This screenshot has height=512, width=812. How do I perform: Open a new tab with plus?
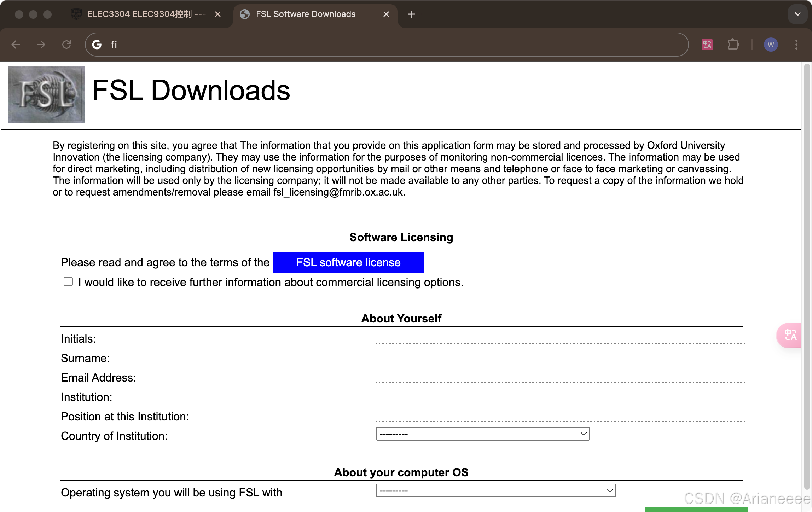click(411, 14)
